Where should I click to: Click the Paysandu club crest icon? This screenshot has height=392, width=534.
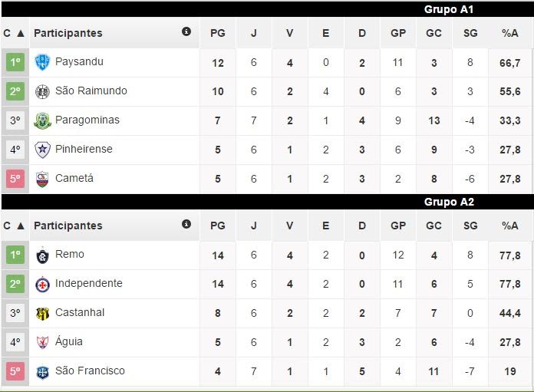[42, 62]
